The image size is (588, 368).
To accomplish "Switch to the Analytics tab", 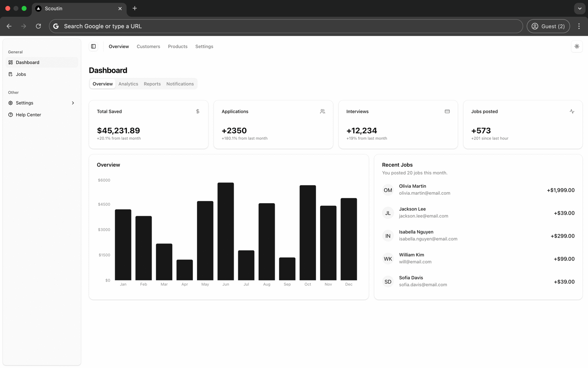I will 128,84.
